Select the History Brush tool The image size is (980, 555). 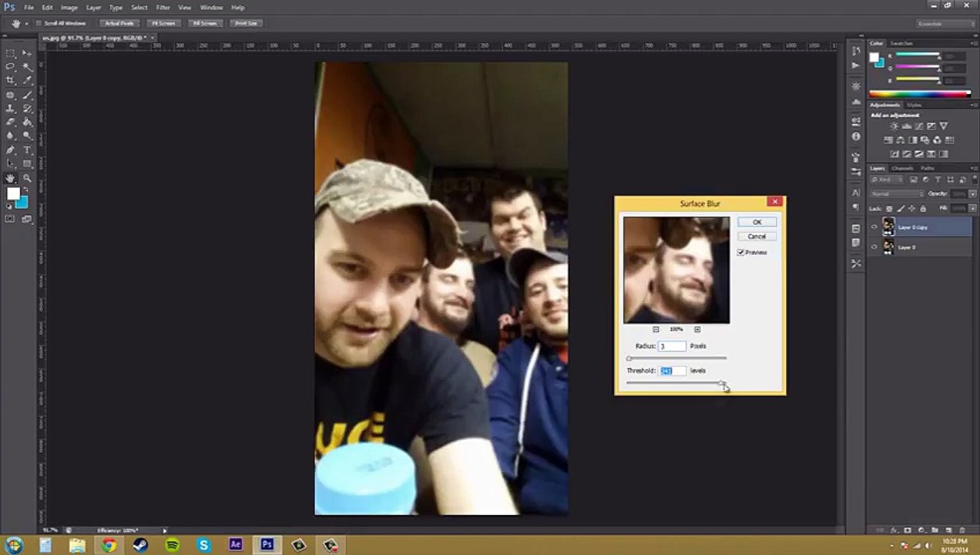point(27,109)
